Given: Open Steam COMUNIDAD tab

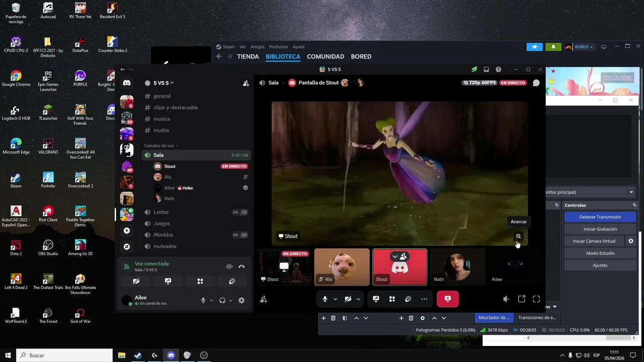Looking at the screenshot, I should (326, 57).
